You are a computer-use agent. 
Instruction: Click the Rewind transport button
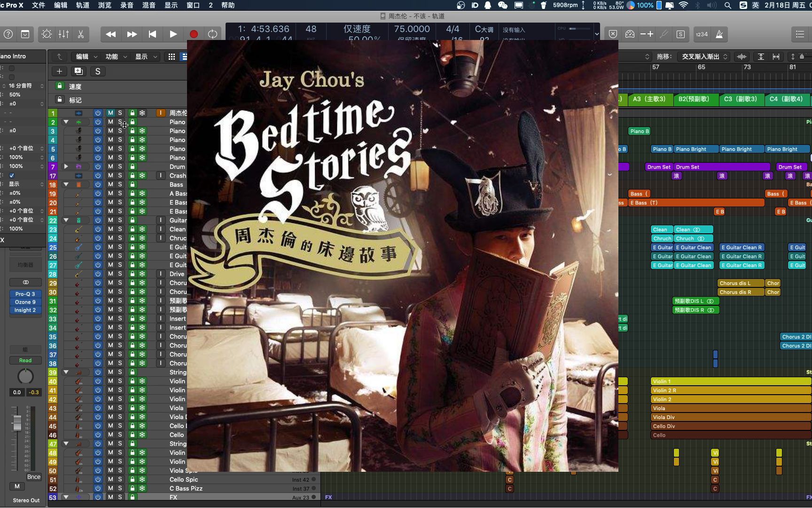pos(111,34)
